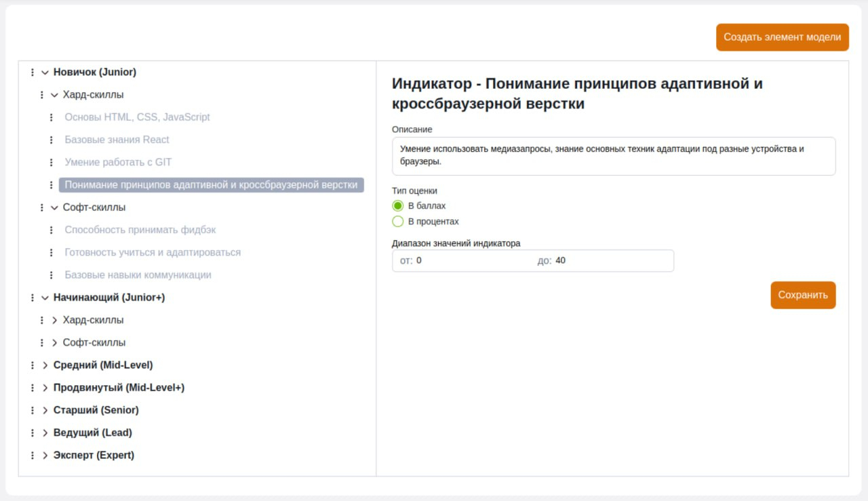Expand Junior+ Хард-скиллы chevron
This screenshot has height=501, width=868.
pos(54,320)
